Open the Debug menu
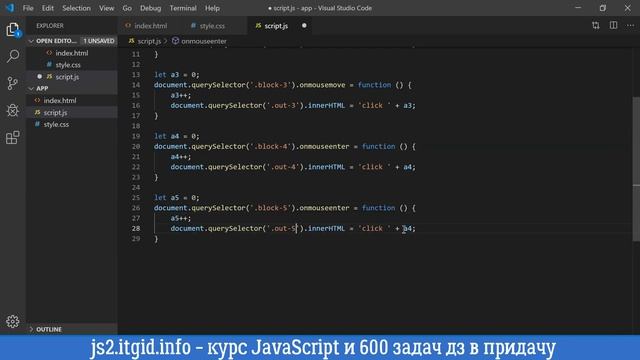This screenshot has width=640, height=360. click(x=151, y=8)
